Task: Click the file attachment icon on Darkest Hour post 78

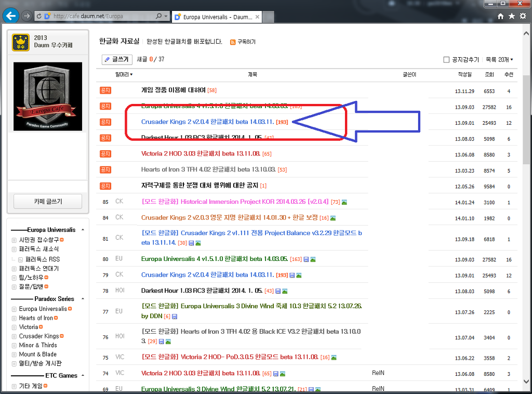Action: [x=278, y=291]
